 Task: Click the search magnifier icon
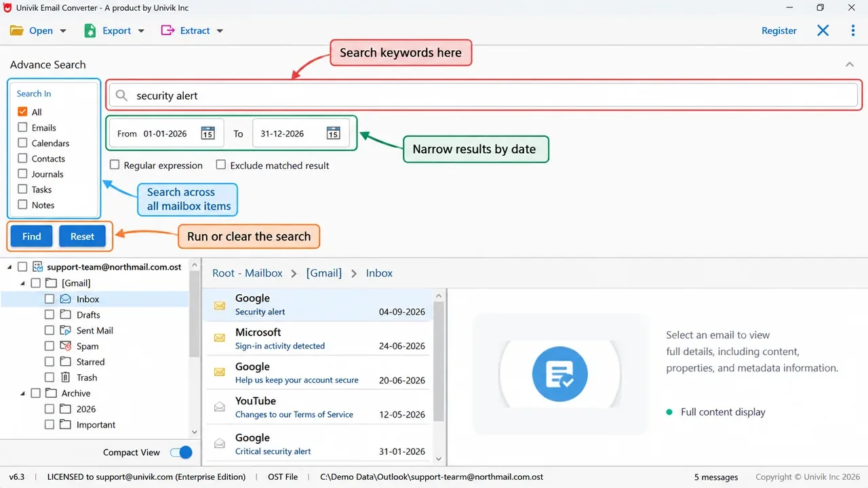[x=121, y=96]
